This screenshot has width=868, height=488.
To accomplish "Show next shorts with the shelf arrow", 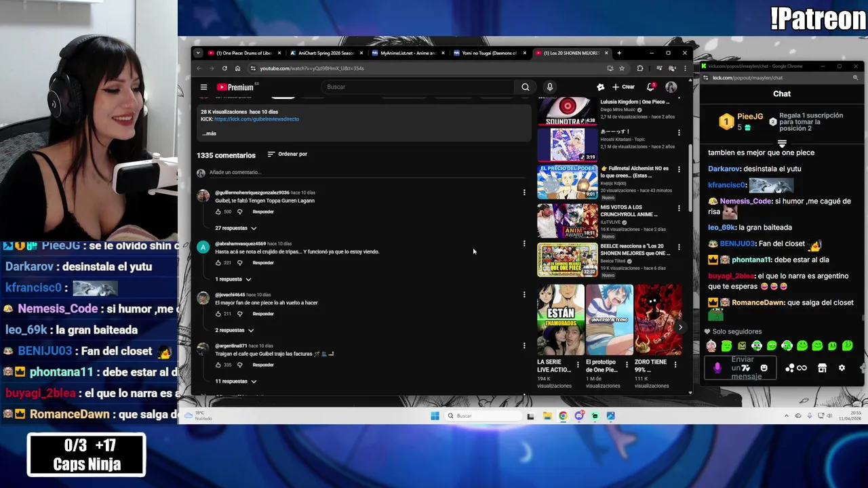I will pos(680,327).
